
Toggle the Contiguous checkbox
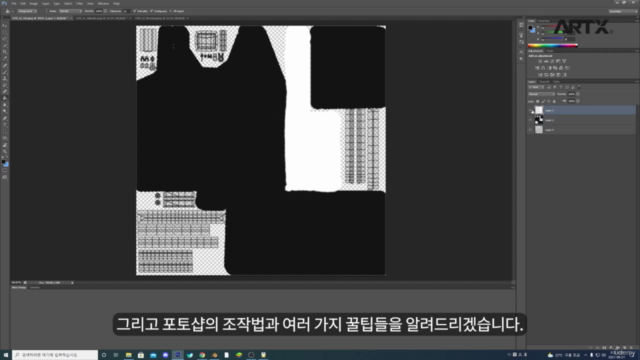151,11
